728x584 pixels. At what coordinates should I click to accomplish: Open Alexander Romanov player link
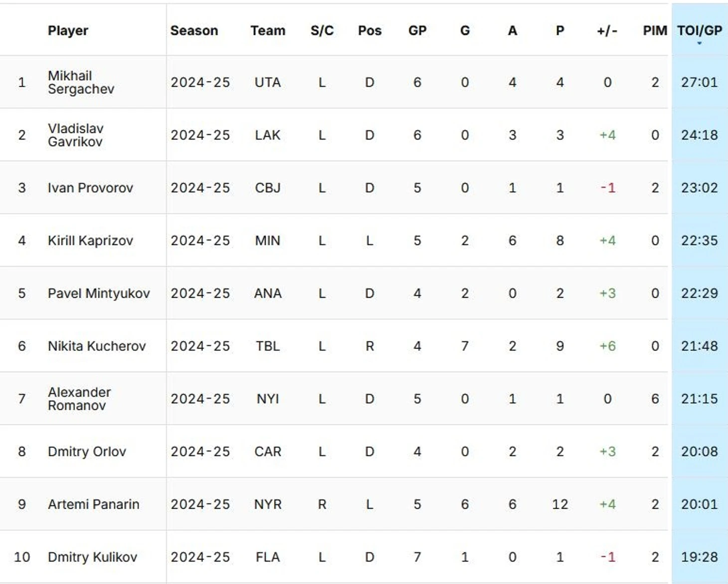(x=79, y=399)
